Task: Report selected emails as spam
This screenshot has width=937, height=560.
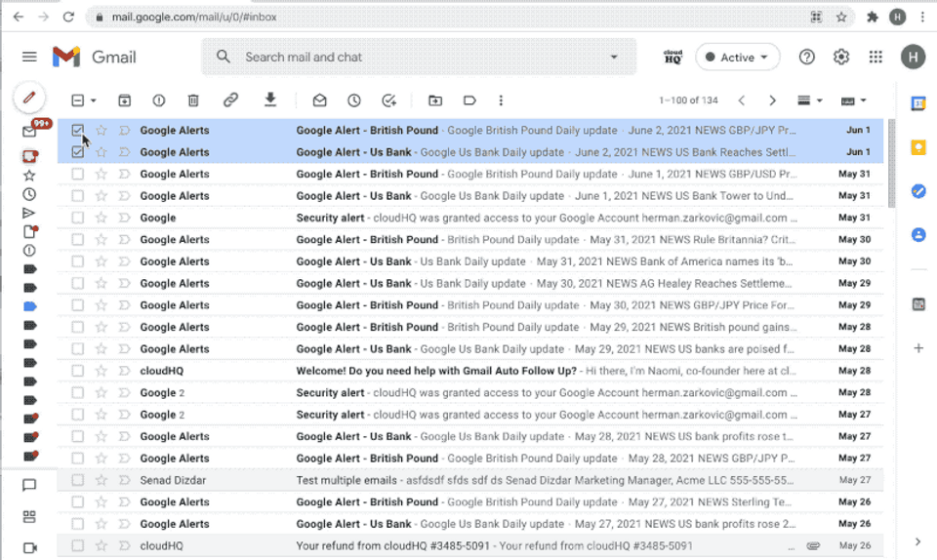Action: [x=159, y=100]
